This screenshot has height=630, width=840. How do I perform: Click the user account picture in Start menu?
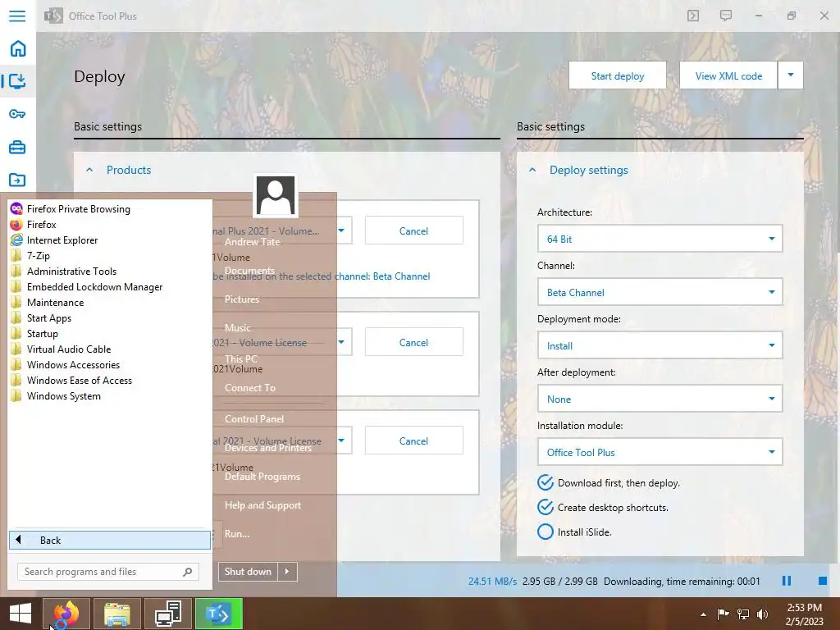coord(276,195)
